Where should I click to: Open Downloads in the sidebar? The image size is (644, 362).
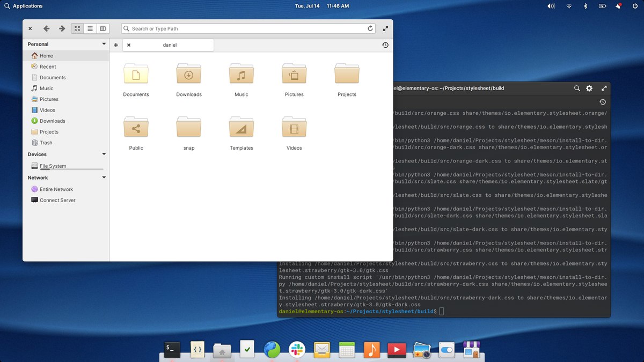pyautogui.click(x=66, y=121)
